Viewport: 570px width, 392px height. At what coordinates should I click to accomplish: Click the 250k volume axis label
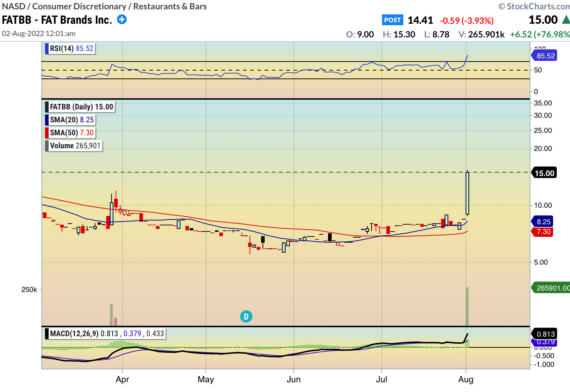tap(29, 290)
